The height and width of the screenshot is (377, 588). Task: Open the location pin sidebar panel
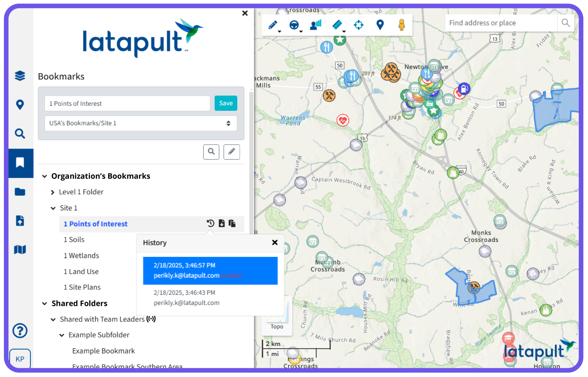pyautogui.click(x=20, y=105)
